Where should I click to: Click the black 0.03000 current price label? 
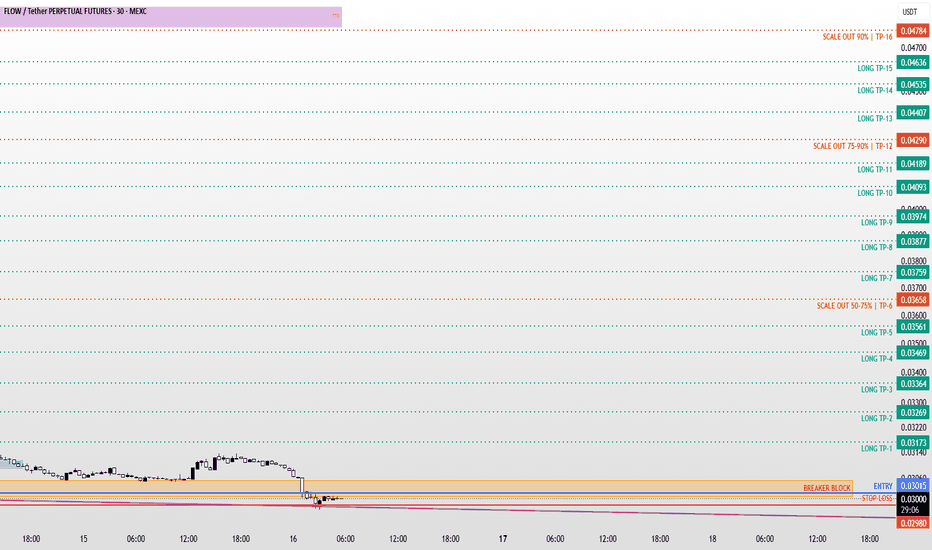coord(913,499)
